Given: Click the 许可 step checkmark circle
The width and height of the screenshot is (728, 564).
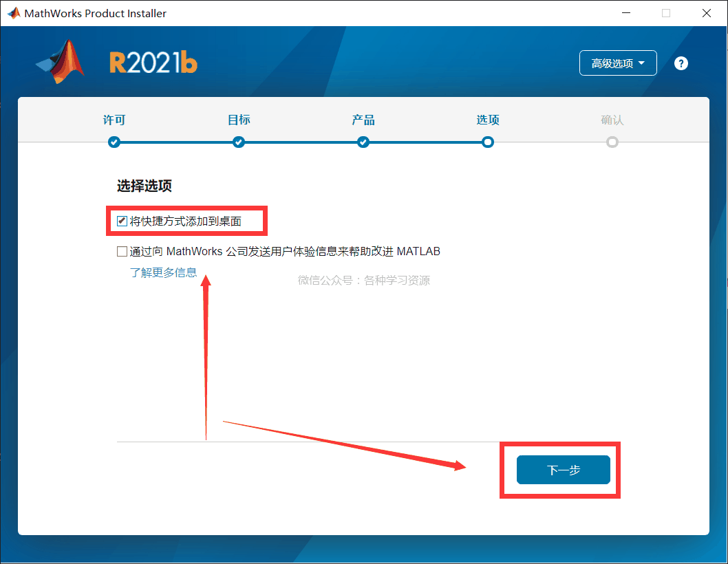Looking at the screenshot, I should click(114, 142).
